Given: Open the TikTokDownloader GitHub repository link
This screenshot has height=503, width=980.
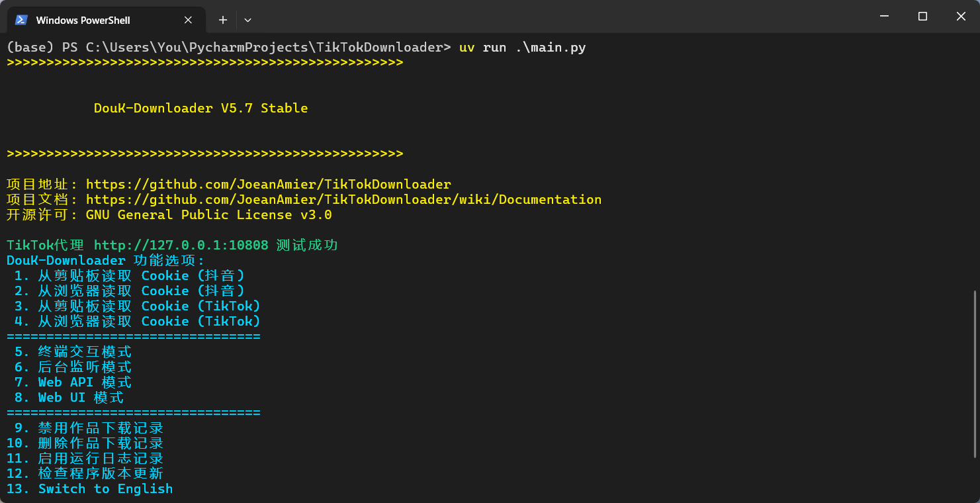Looking at the screenshot, I should point(269,184).
